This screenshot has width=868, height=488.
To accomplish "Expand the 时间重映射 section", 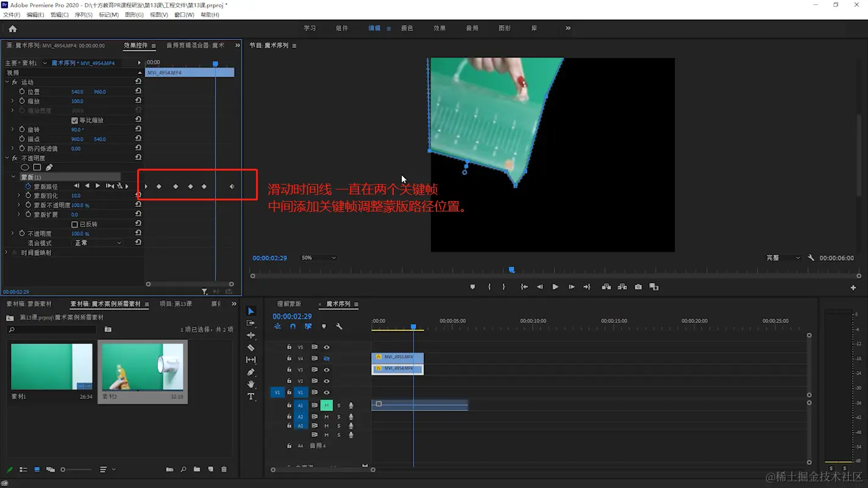I will click(x=7, y=252).
